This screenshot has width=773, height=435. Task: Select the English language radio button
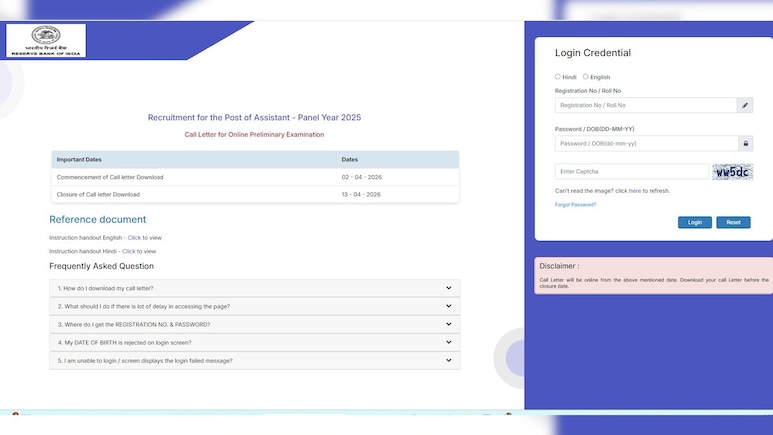(586, 77)
